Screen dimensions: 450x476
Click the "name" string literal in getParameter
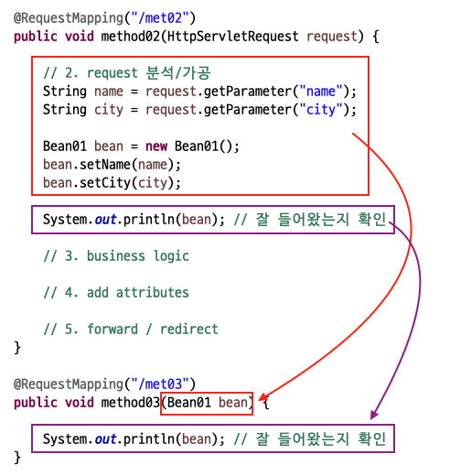pyautogui.click(x=321, y=92)
